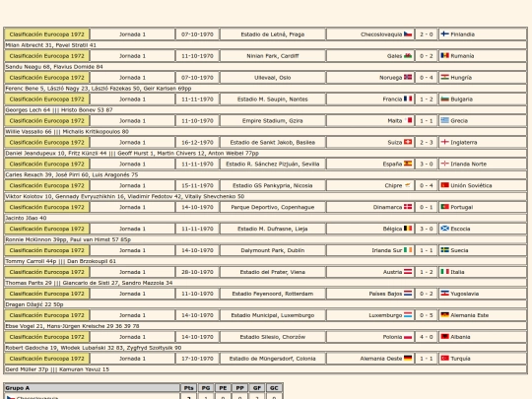The width and height of the screenshot is (532, 399).
Task: Click the Hungría flag icon
Action: (x=444, y=78)
